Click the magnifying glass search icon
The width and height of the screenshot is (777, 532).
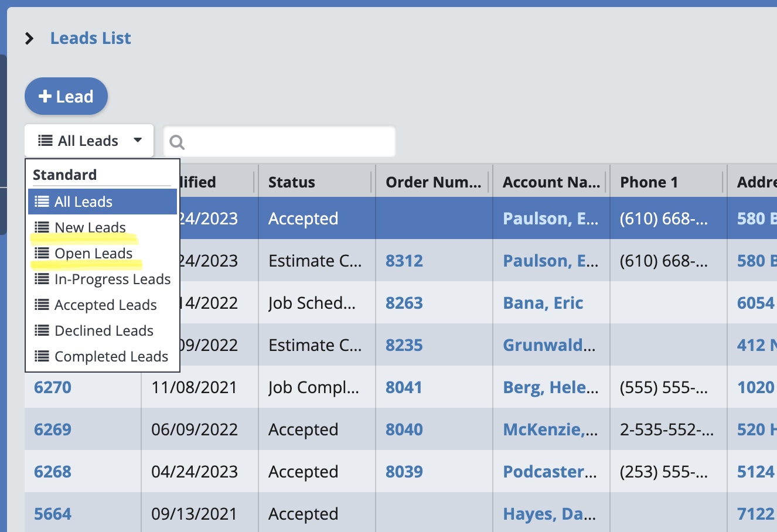[178, 141]
